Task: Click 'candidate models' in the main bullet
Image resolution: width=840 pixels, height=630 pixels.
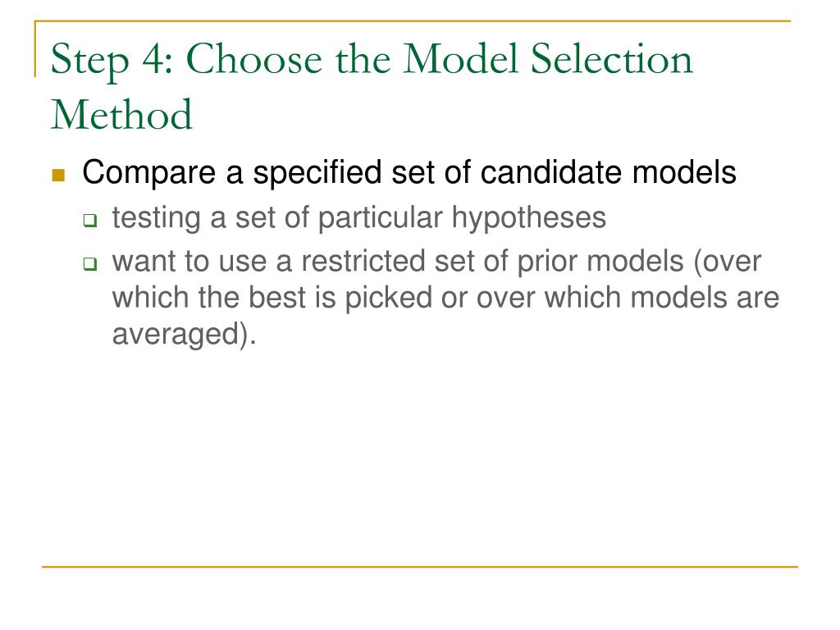Action: (608, 172)
